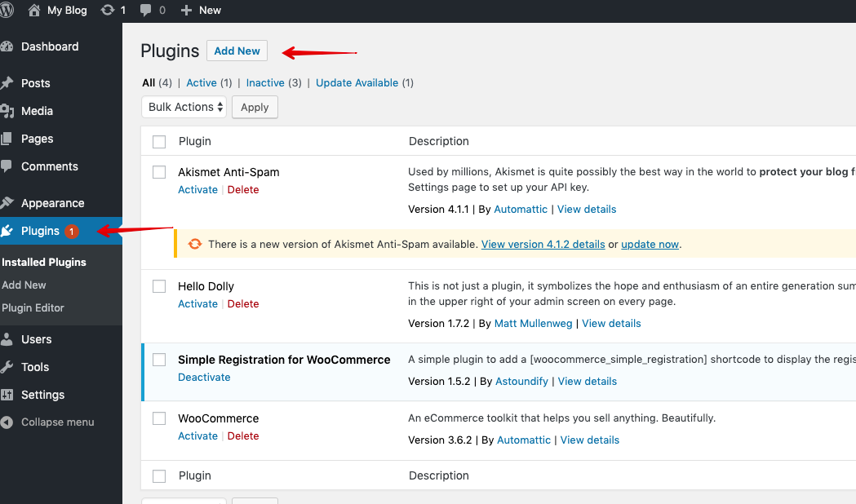The image size is (856, 504).
Task: Open the Bulk Actions dropdown
Action: [x=184, y=107]
